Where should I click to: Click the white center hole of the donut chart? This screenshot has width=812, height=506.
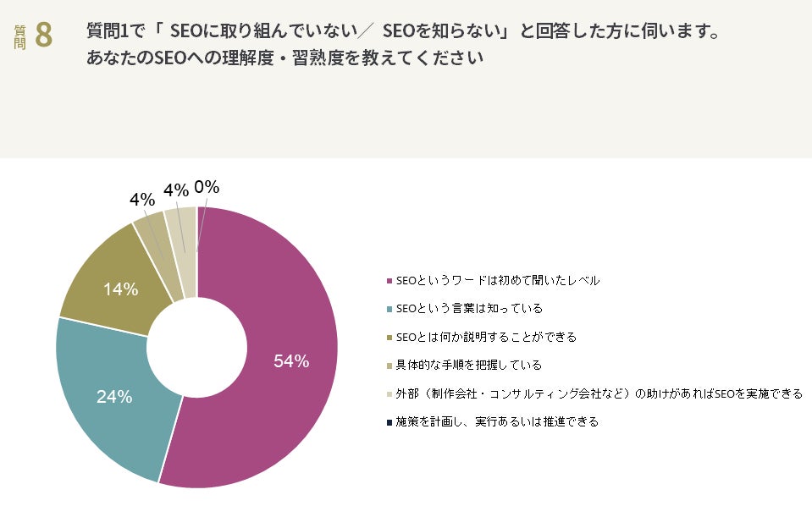[196, 347]
